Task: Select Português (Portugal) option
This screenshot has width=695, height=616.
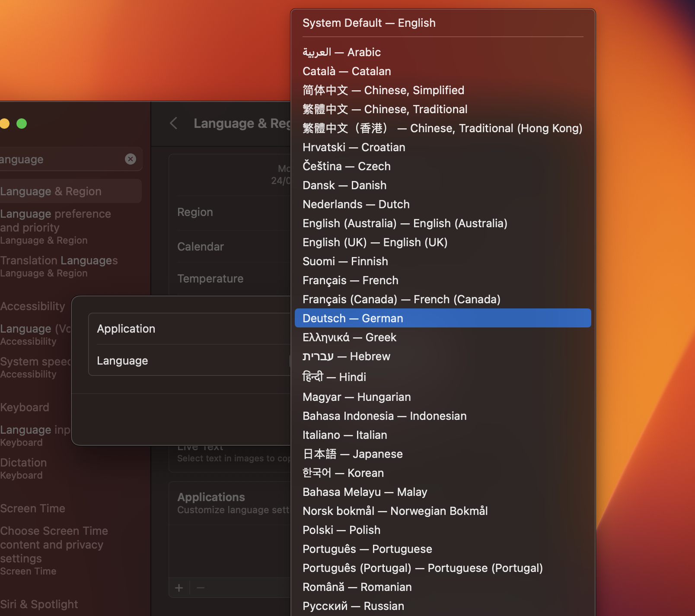Action: pyautogui.click(x=443, y=568)
